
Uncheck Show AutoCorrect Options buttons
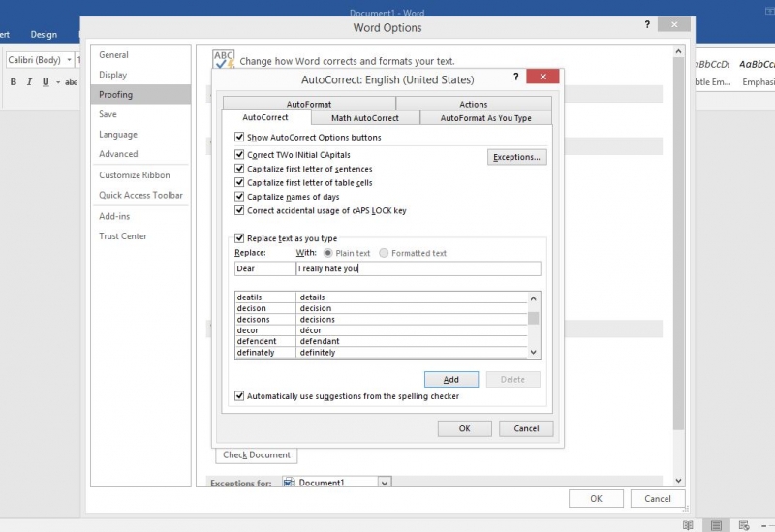240,138
